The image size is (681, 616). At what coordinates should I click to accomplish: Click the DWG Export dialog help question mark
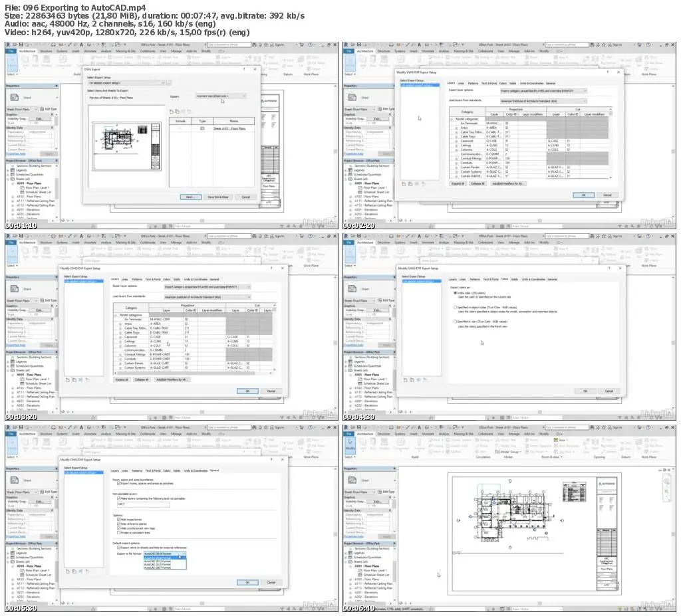[243, 69]
